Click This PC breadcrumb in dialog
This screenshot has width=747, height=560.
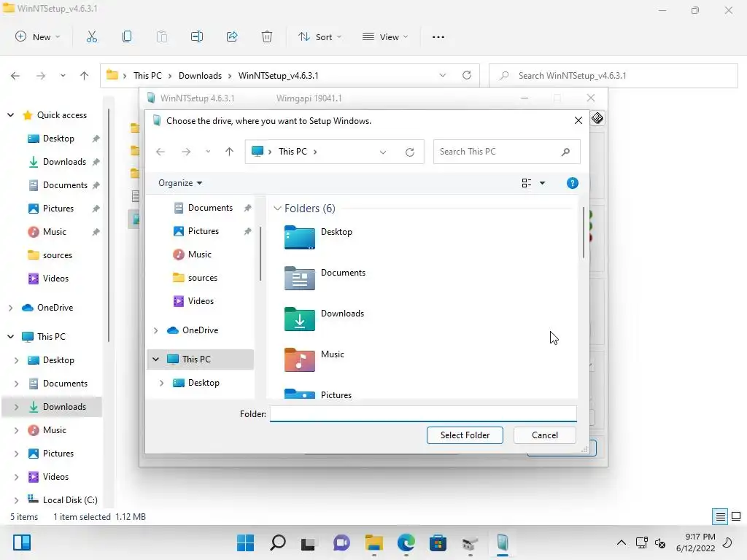coord(293,152)
